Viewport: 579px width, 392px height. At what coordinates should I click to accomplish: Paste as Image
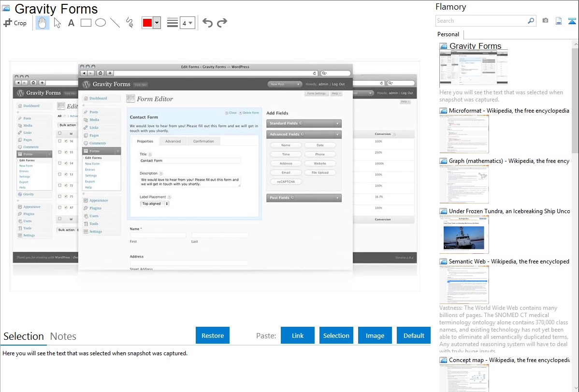(375, 335)
